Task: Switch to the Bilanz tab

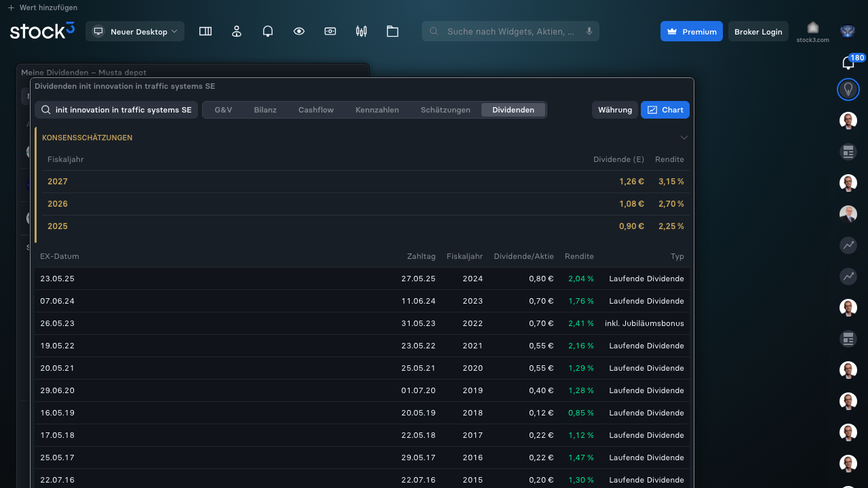Action: [x=265, y=110]
